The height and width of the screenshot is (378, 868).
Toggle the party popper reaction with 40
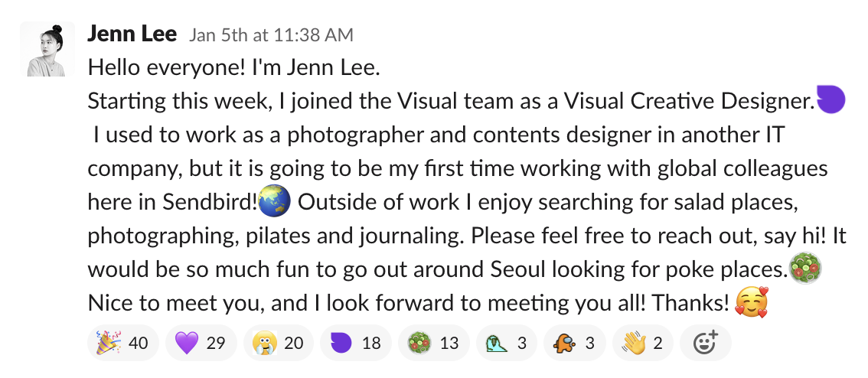(121, 343)
